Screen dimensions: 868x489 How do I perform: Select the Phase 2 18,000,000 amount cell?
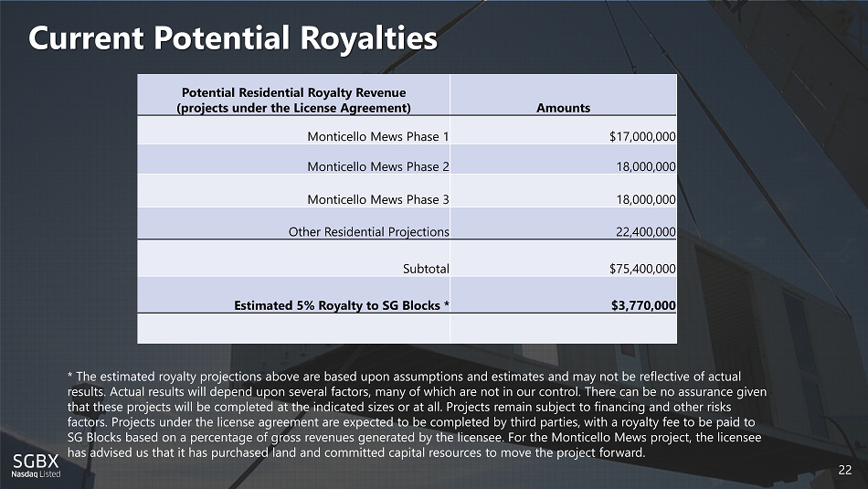pyautogui.click(x=645, y=167)
